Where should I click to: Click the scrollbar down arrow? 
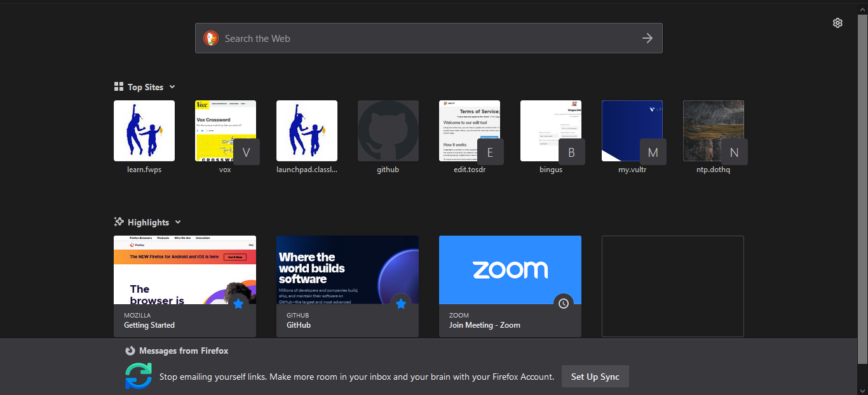pyautogui.click(x=862, y=389)
